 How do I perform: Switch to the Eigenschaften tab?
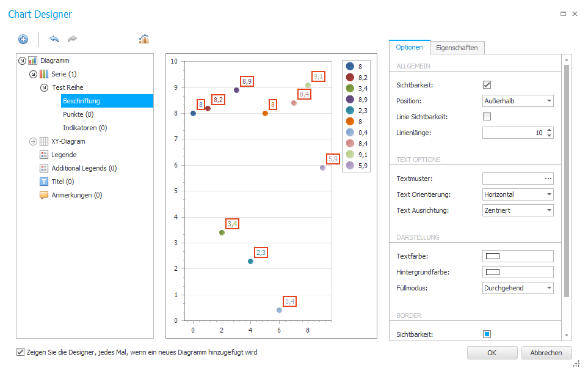pyautogui.click(x=457, y=48)
